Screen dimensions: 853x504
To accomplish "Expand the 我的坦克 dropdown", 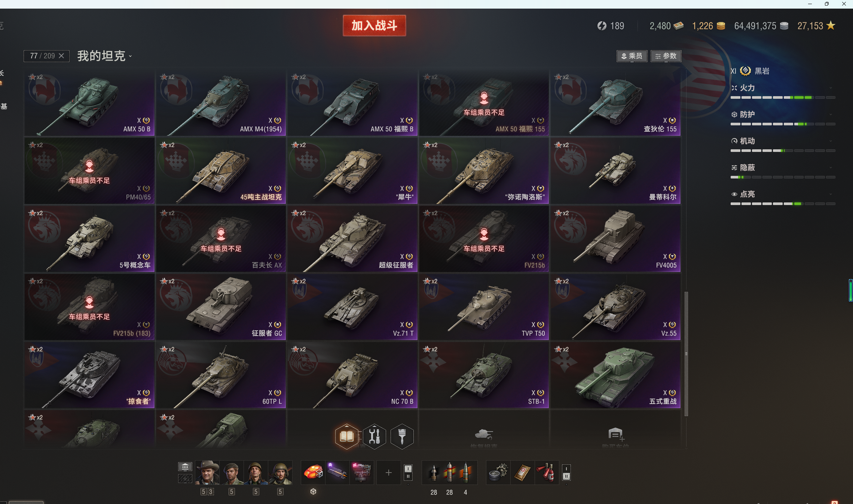I will click(104, 56).
